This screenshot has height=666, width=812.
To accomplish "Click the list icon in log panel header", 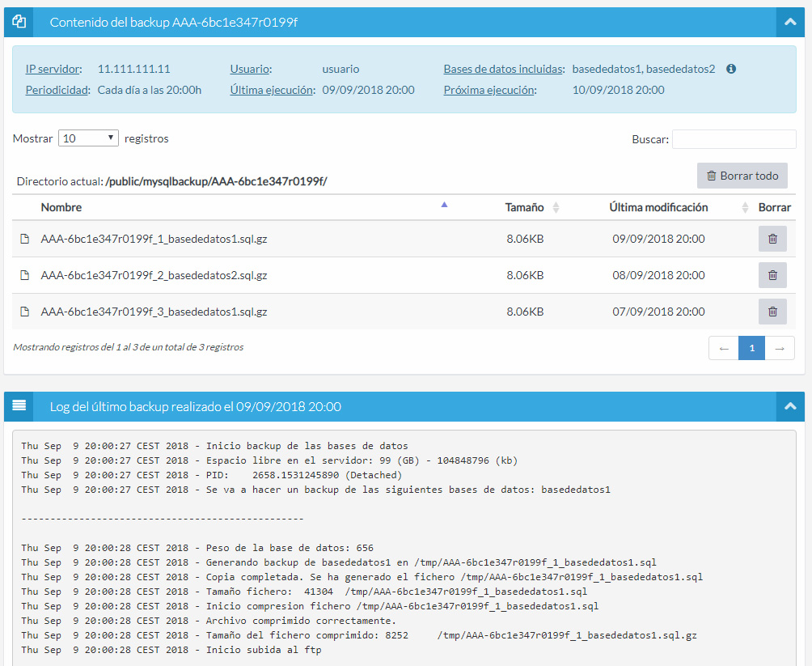I will coord(19,405).
